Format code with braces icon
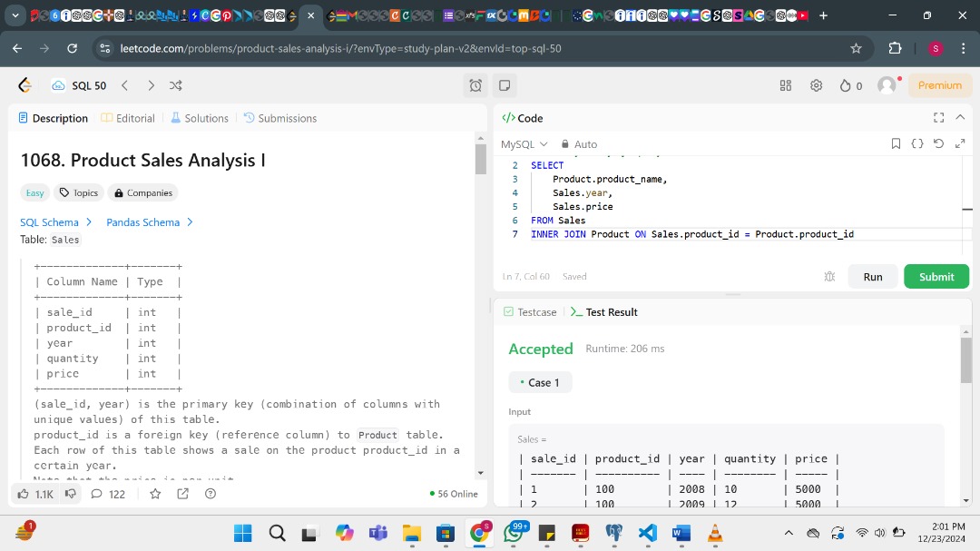The width and height of the screenshot is (980, 551). [x=916, y=143]
